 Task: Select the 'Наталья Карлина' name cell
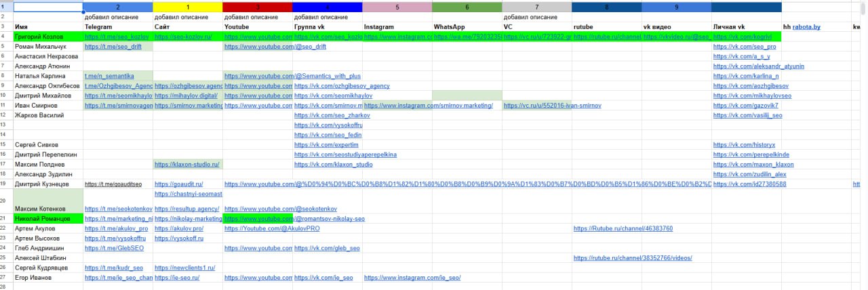[x=48, y=76]
